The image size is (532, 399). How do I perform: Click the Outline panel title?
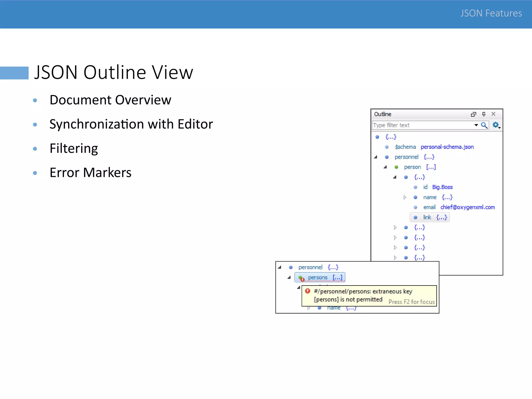pos(383,114)
